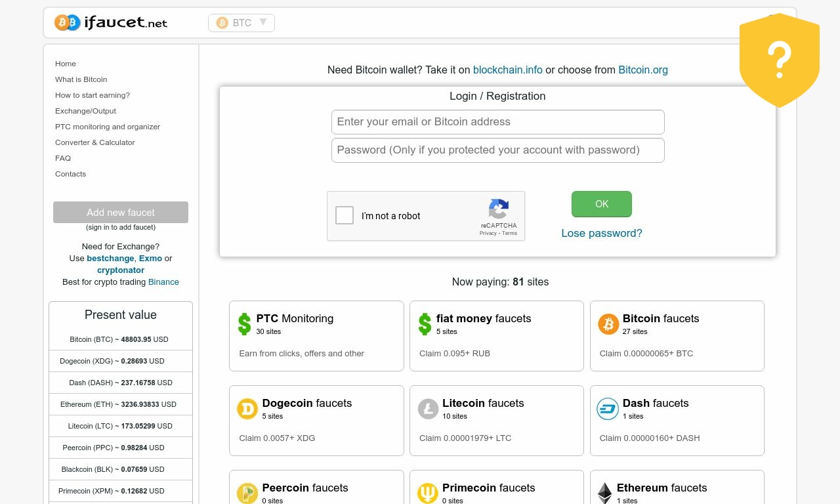Open the Ethereum faucets title
This screenshot has height=504, width=840.
point(662,488)
